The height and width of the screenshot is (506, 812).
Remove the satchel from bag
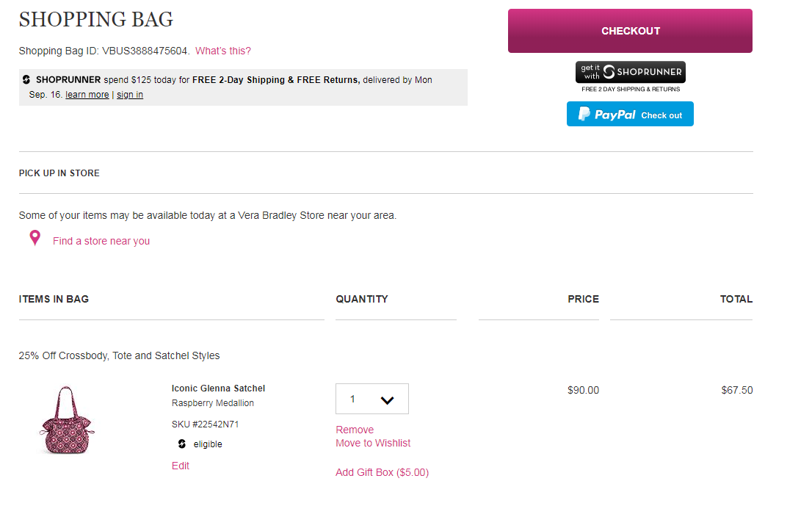[x=354, y=430]
